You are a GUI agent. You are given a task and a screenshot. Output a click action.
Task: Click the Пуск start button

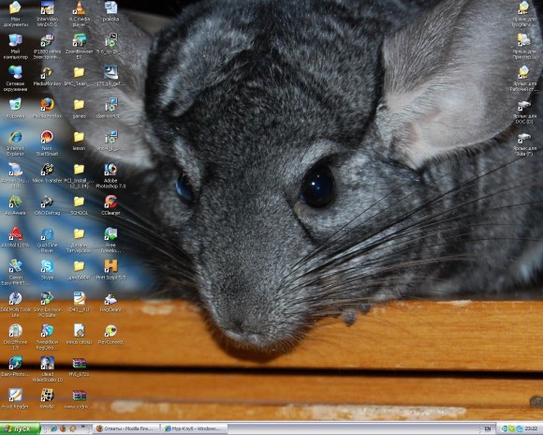(x=20, y=429)
